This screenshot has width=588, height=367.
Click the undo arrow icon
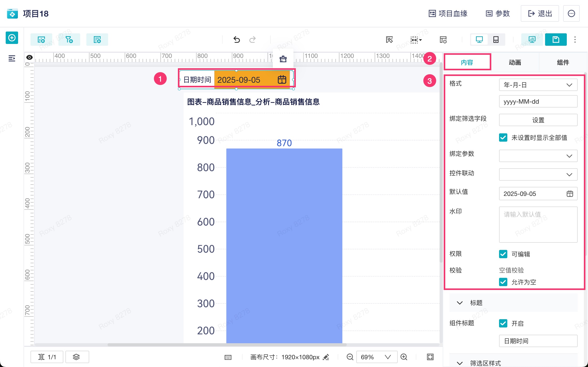(237, 40)
